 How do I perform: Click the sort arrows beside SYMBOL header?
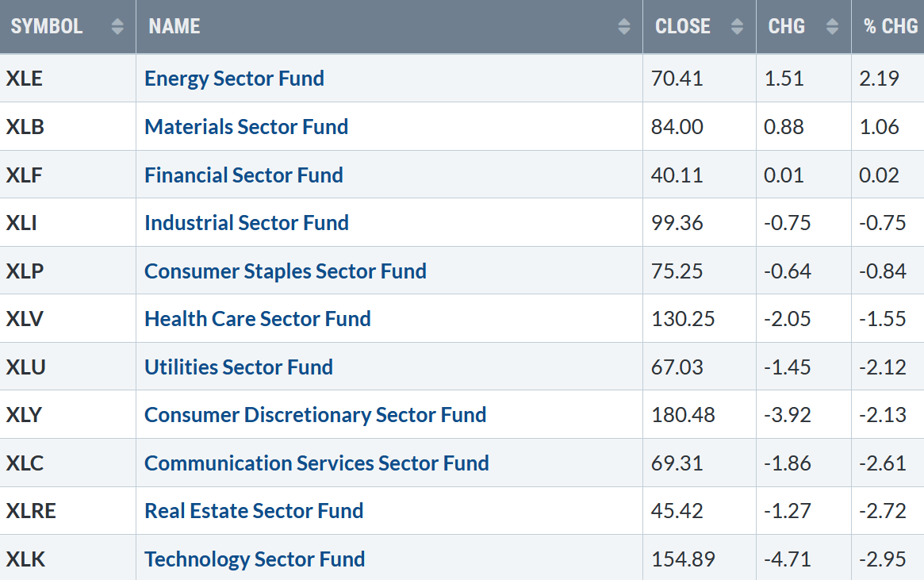point(117,27)
